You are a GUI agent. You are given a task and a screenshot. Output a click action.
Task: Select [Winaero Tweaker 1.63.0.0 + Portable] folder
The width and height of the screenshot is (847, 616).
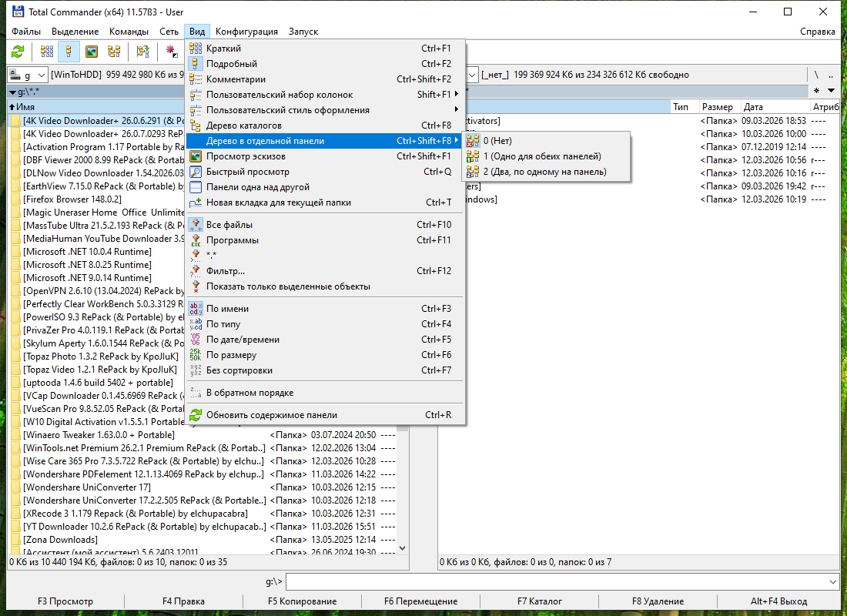[x=99, y=435]
